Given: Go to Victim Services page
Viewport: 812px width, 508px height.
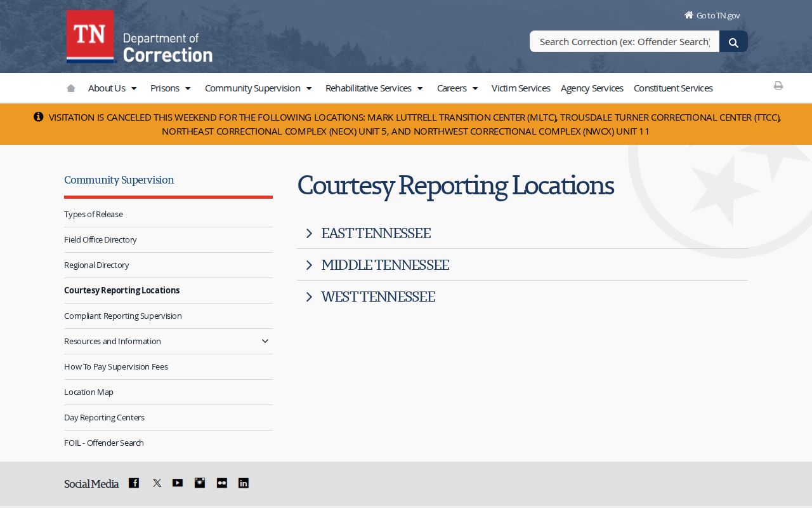Looking at the screenshot, I should pyautogui.click(x=521, y=88).
